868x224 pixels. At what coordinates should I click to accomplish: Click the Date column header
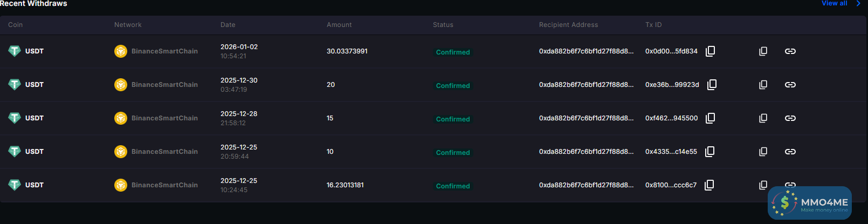[228, 25]
